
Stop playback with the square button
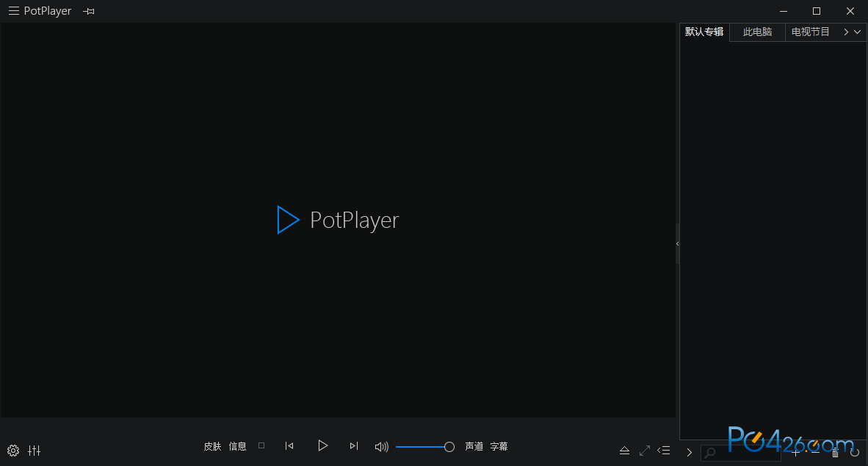261,445
